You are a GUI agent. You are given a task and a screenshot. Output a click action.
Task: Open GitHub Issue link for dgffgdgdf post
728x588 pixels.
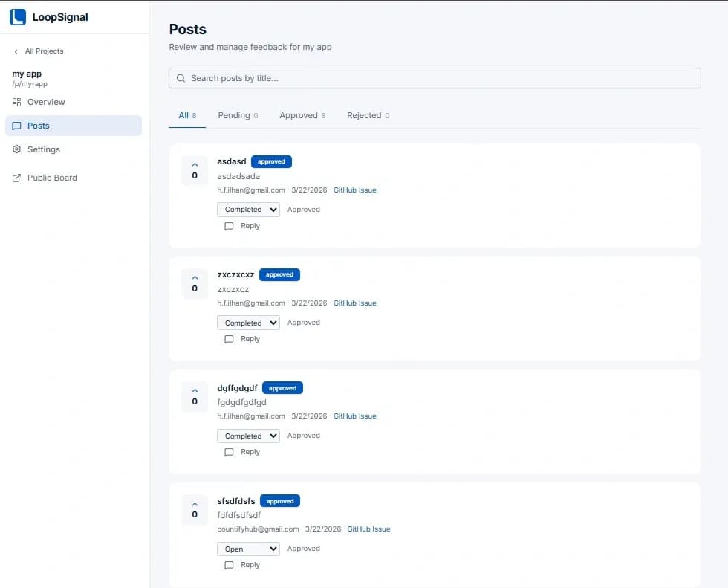(355, 416)
